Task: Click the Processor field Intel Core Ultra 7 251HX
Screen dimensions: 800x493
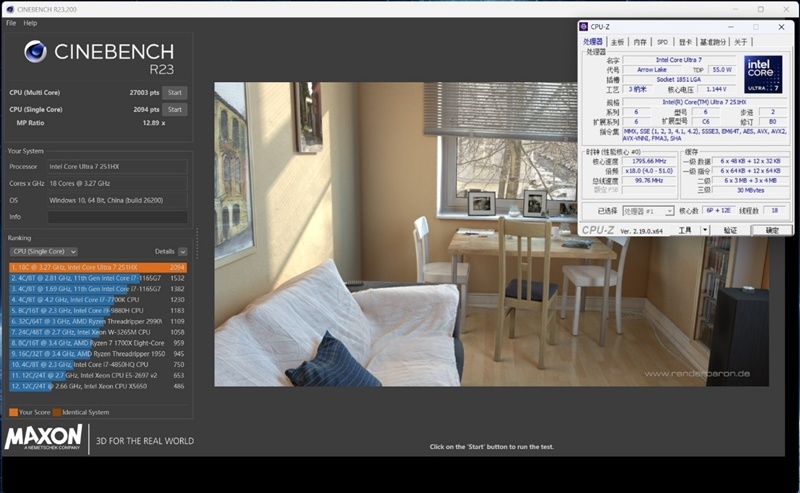Action: 117,166
